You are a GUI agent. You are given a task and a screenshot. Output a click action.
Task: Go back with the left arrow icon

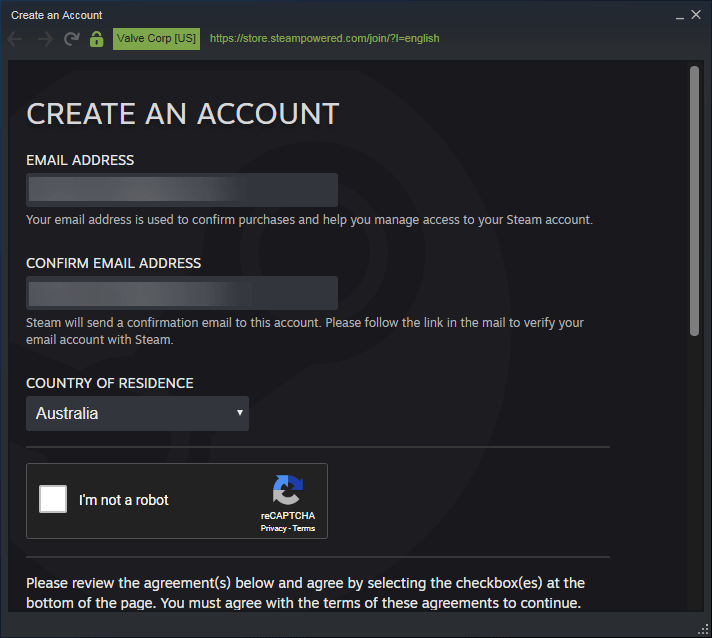tap(15, 40)
